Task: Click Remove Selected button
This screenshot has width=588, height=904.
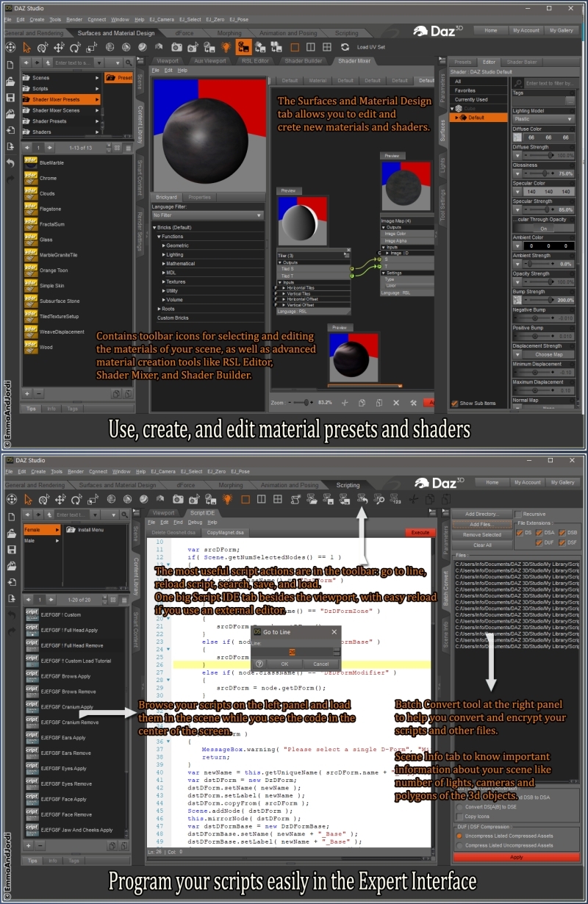Action: coord(482,534)
